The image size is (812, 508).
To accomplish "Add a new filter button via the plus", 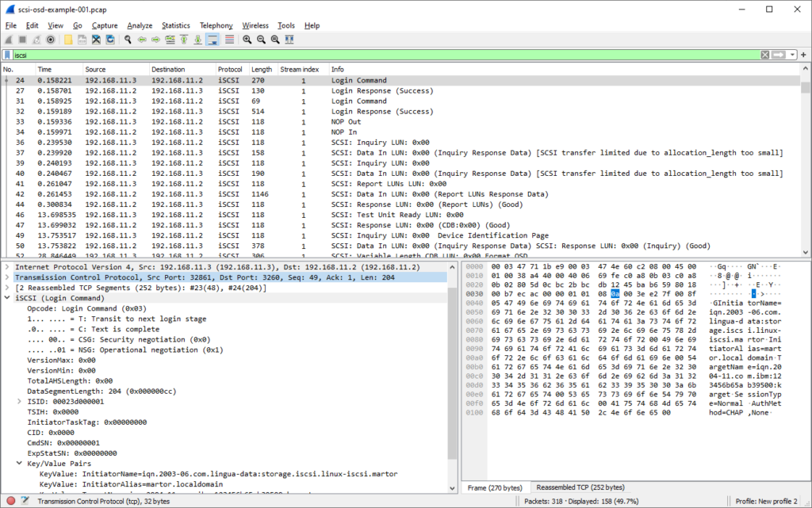I will [x=803, y=55].
